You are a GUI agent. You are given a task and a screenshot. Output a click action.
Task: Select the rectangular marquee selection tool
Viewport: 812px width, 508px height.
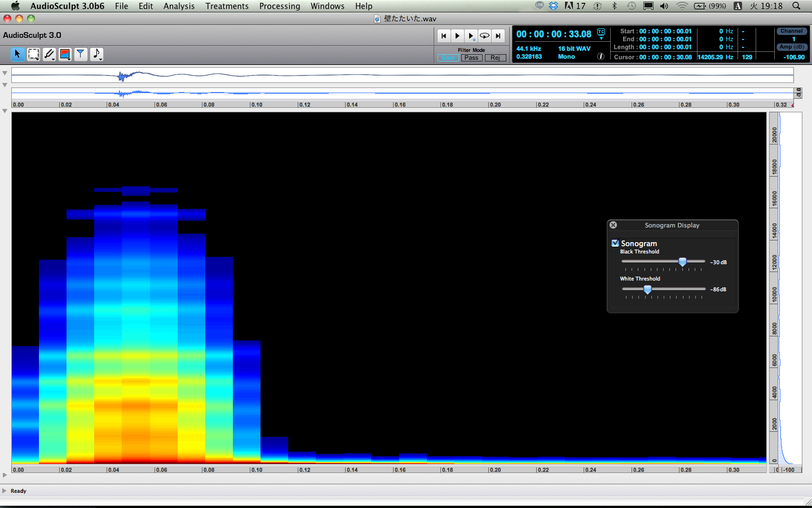pyautogui.click(x=33, y=54)
